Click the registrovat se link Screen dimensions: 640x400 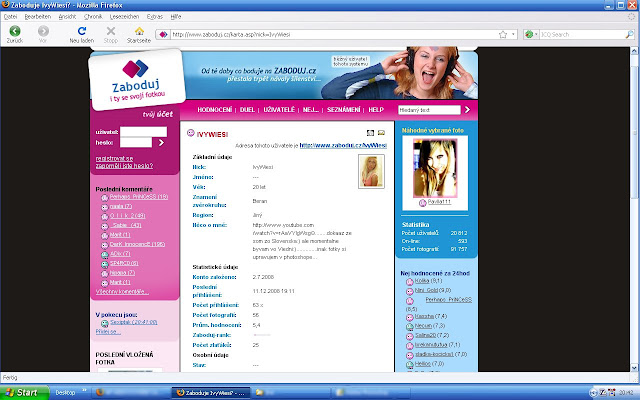[x=114, y=158]
